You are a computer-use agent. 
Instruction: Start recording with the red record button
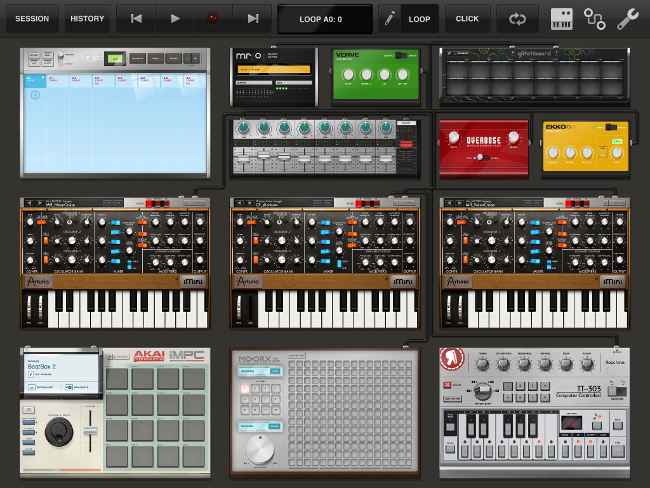coord(213,19)
